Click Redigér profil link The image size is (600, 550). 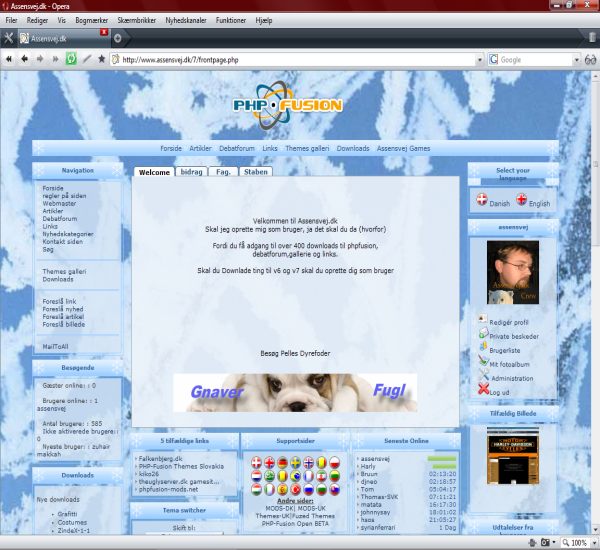tap(509, 323)
